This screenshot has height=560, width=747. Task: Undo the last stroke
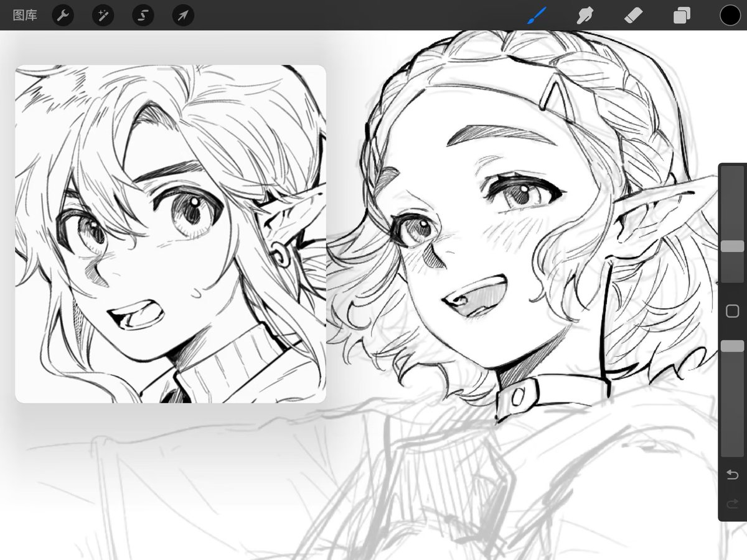(x=733, y=475)
